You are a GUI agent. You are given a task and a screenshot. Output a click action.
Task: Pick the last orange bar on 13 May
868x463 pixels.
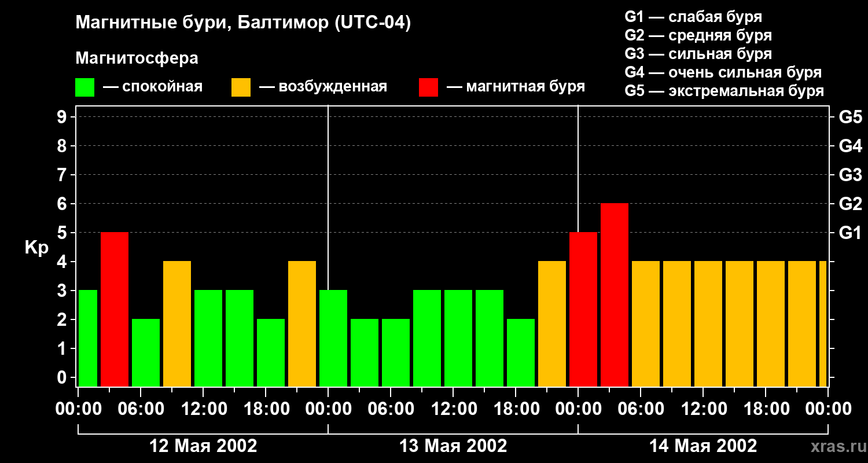551,324
